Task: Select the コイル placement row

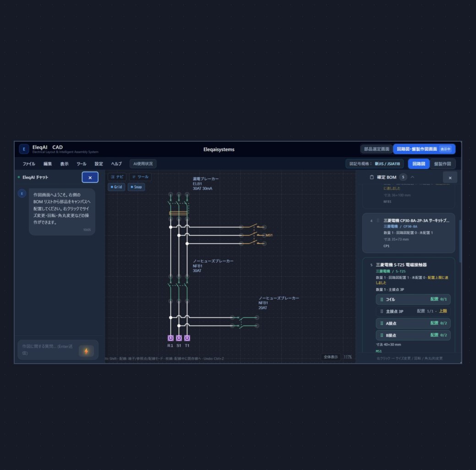Action: click(x=413, y=299)
